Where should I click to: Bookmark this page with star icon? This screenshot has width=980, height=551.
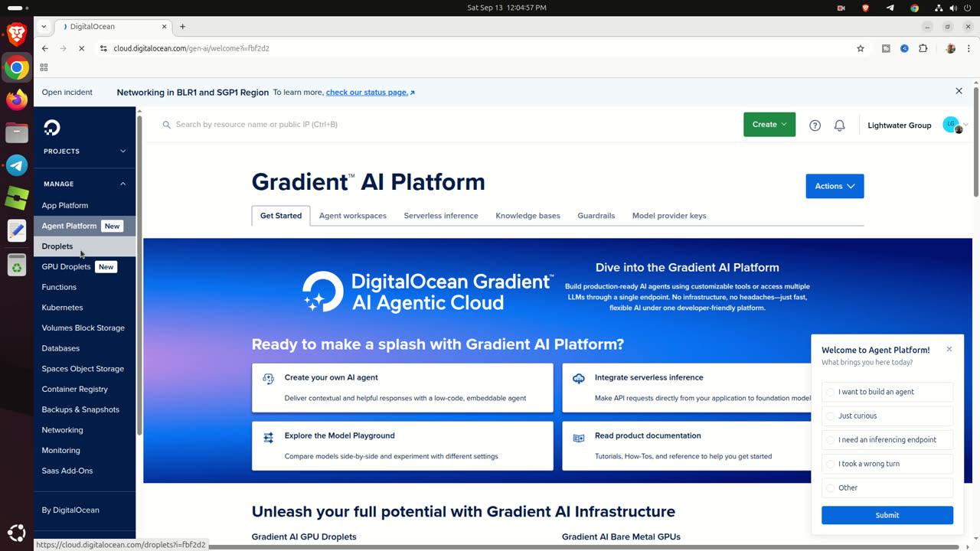tap(861, 48)
